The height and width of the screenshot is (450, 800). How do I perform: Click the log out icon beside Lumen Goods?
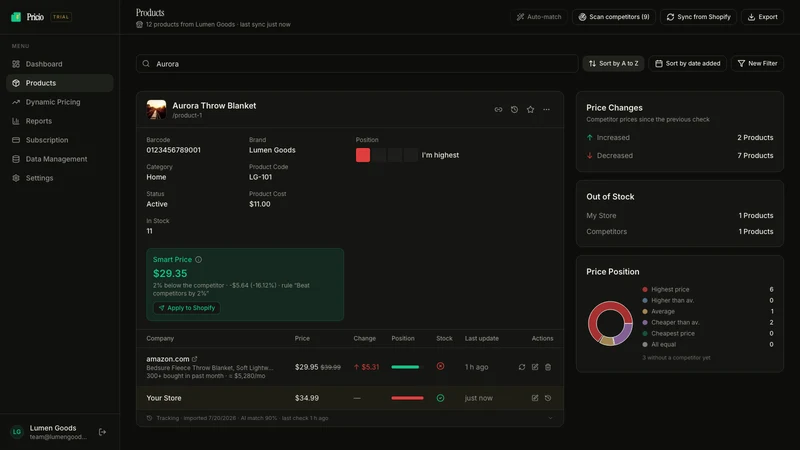click(103, 432)
